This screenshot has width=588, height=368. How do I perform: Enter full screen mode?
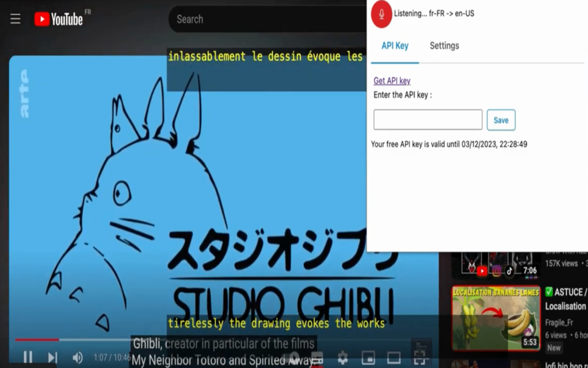tap(419, 357)
